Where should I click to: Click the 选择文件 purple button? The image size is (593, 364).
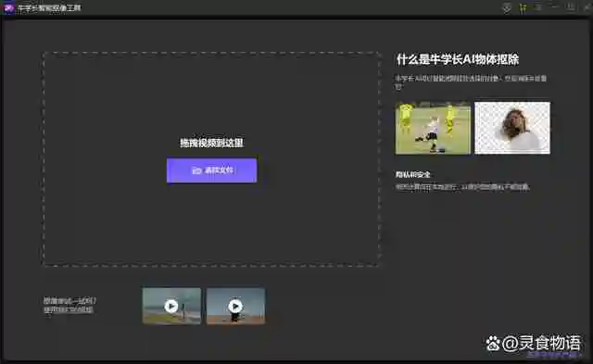pyautogui.click(x=212, y=170)
